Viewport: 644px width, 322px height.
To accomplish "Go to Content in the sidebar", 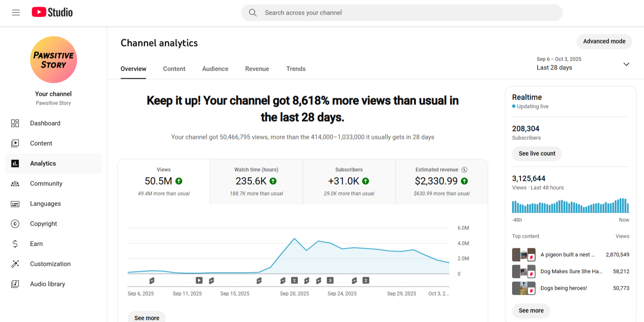I will 41,143.
